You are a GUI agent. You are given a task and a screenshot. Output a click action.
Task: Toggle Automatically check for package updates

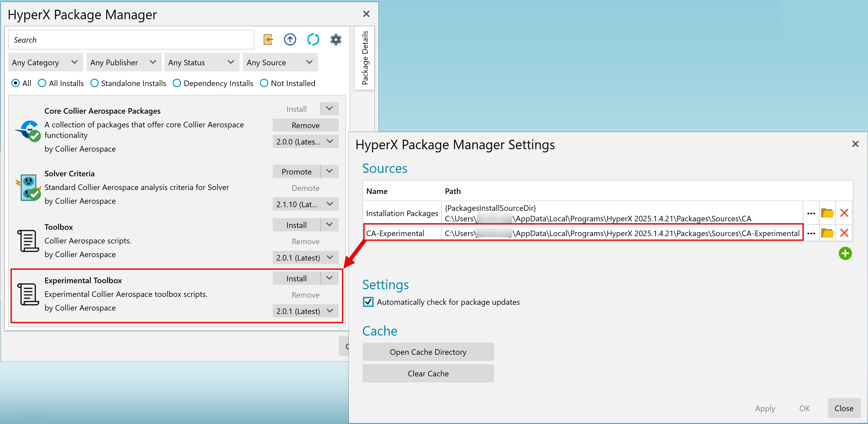(x=368, y=302)
